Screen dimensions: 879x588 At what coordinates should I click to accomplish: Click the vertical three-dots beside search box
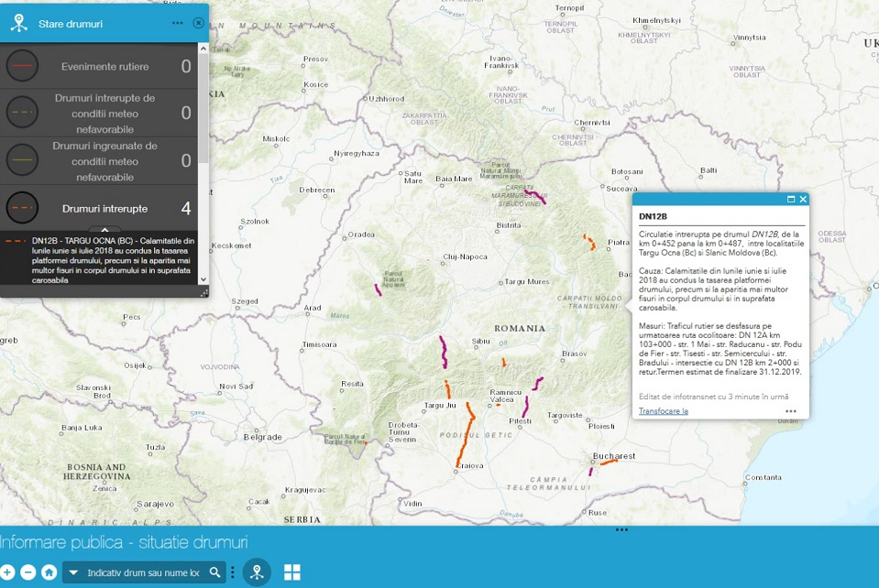pyautogui.click(x=233, y=572)
